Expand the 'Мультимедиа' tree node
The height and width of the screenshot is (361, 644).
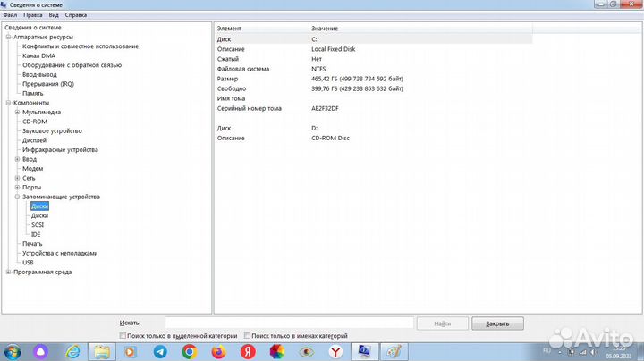click(x=17, y=112)
